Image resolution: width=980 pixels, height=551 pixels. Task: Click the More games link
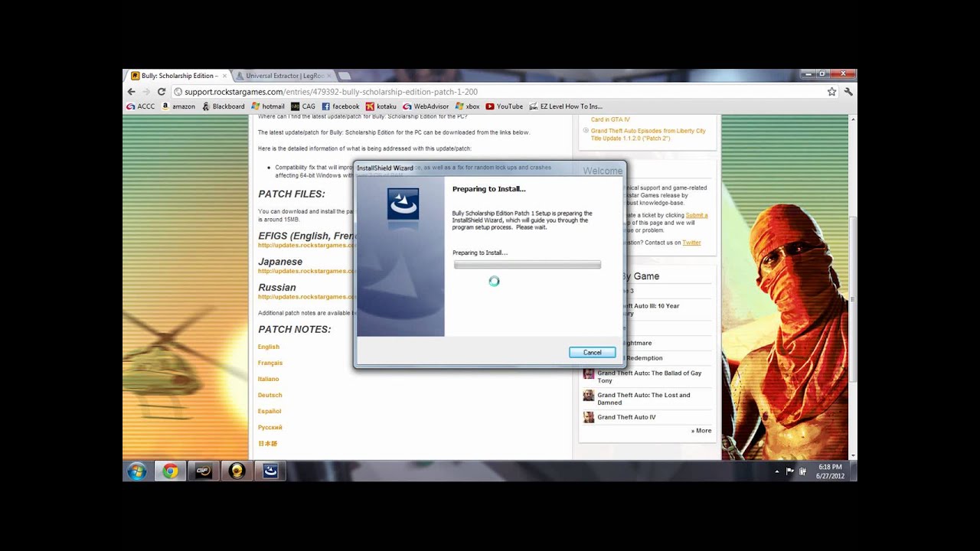701,431
